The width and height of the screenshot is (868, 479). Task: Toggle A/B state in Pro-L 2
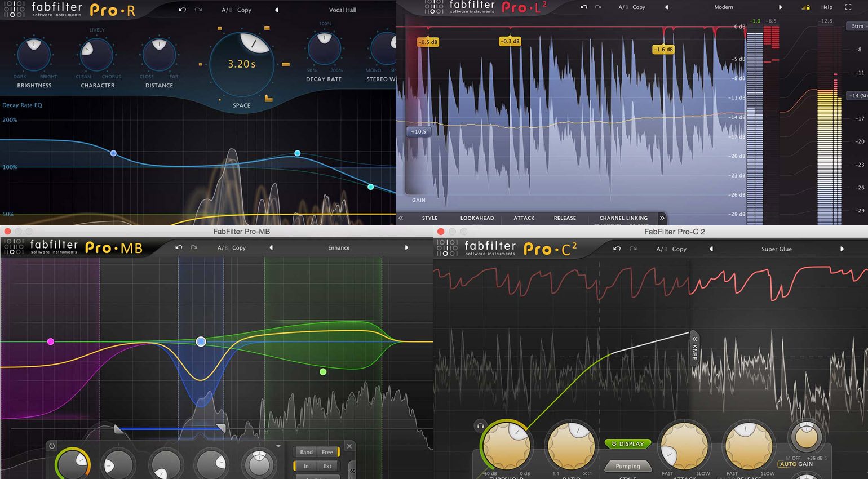[x=622, y=7]
